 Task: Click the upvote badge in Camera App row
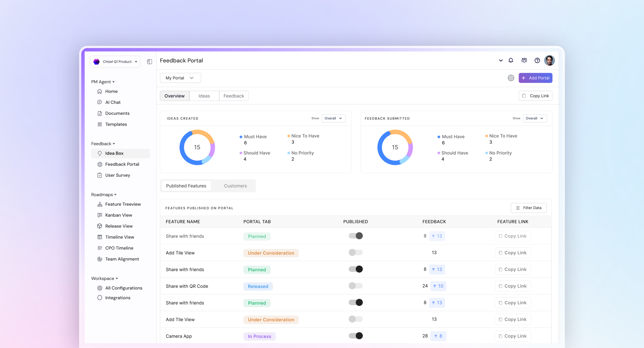[x=438, y=336]
